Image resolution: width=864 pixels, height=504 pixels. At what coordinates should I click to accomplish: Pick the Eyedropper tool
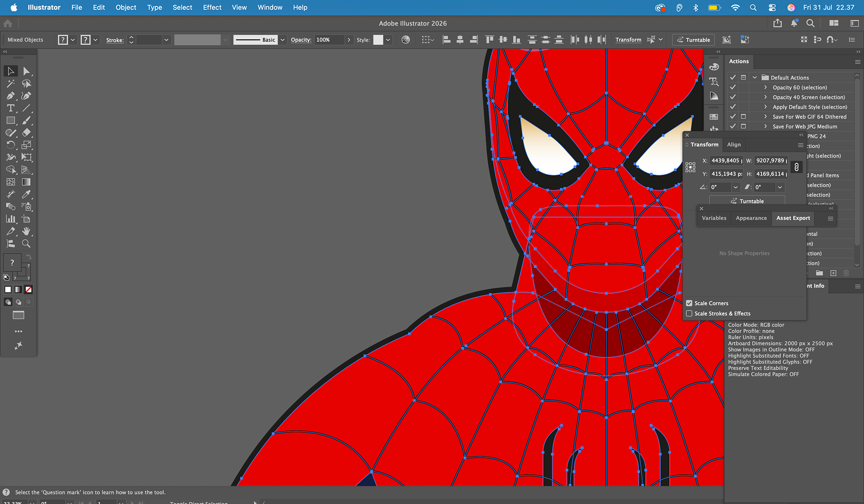point(27,194)
